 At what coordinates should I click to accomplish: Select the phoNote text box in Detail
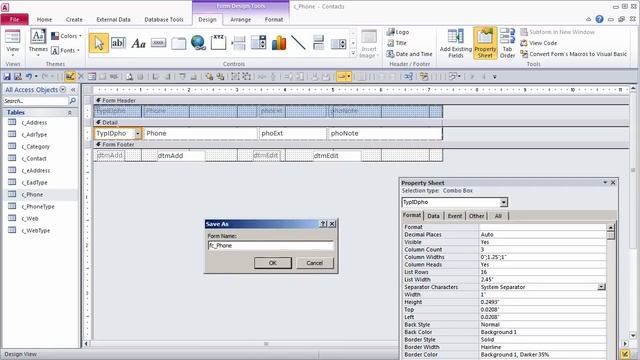click(x=384, y=133)
